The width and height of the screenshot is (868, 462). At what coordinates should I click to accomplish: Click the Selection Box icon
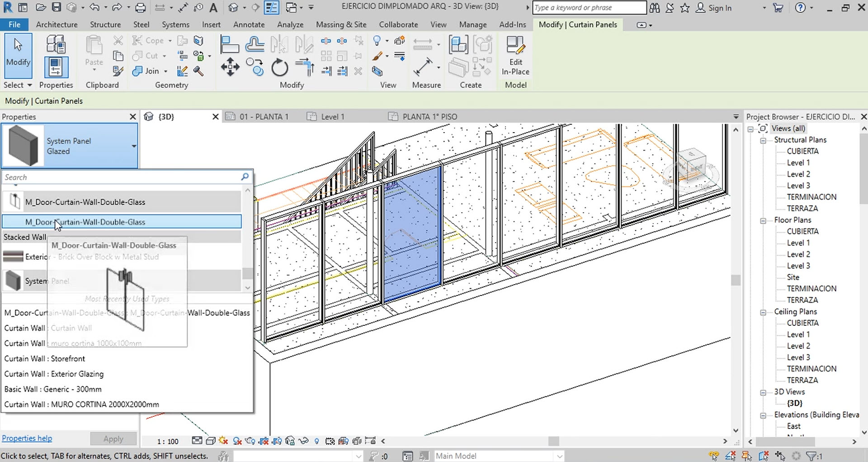point(377,71)
